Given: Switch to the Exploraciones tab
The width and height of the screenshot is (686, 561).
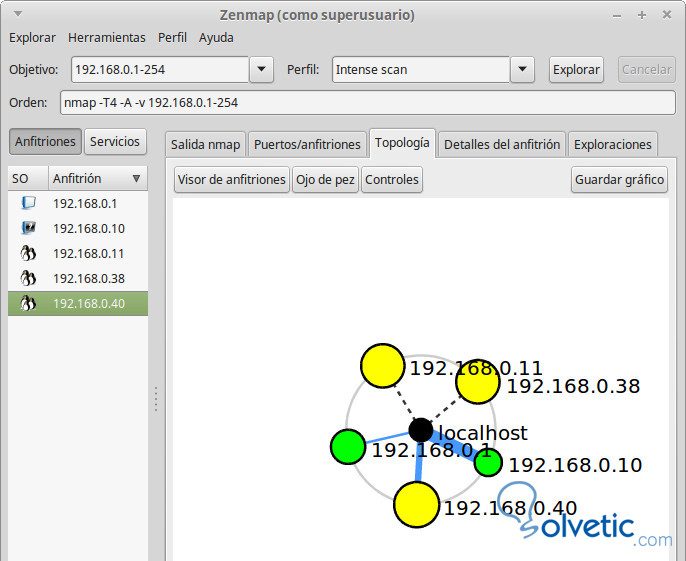Looking at the screenshot, I should coord(612,144).
